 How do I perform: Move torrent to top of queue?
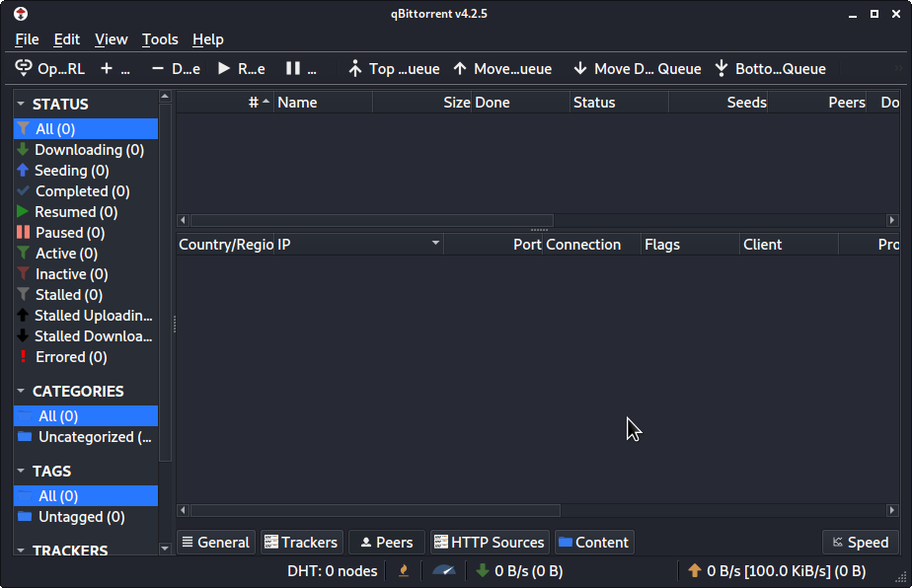pyautogui.click(x=394, y=69)
